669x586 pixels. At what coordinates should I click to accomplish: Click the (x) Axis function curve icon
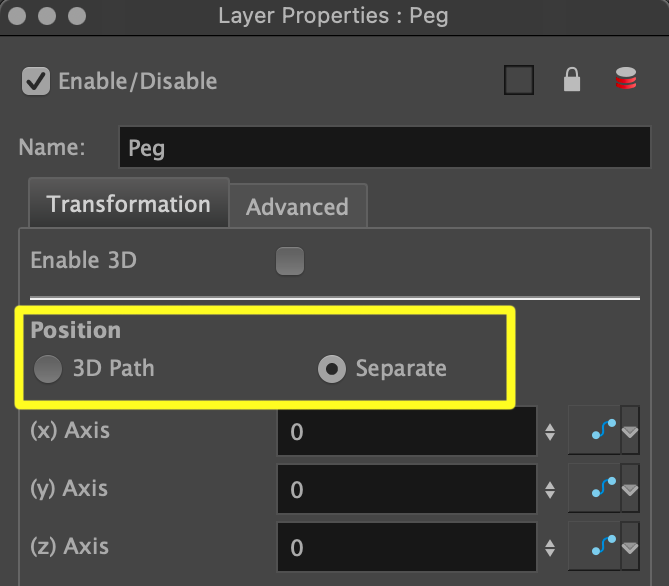(596, 431)
